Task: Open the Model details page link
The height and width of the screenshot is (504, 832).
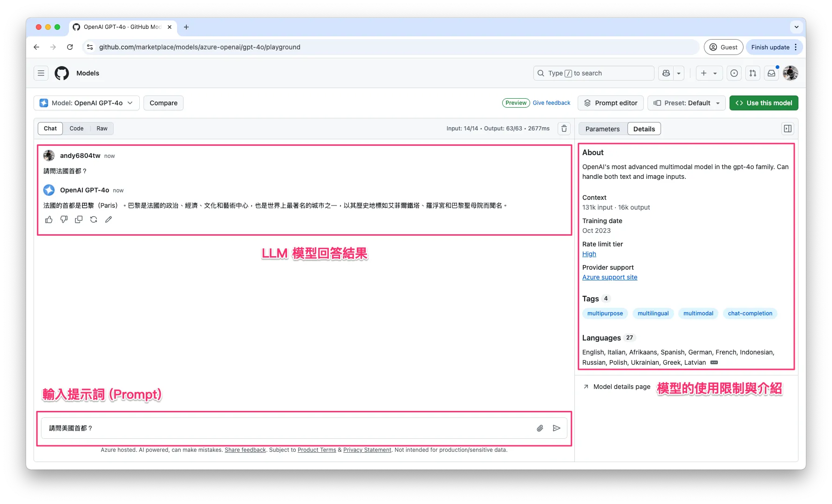Action: (x=617, y=387)
